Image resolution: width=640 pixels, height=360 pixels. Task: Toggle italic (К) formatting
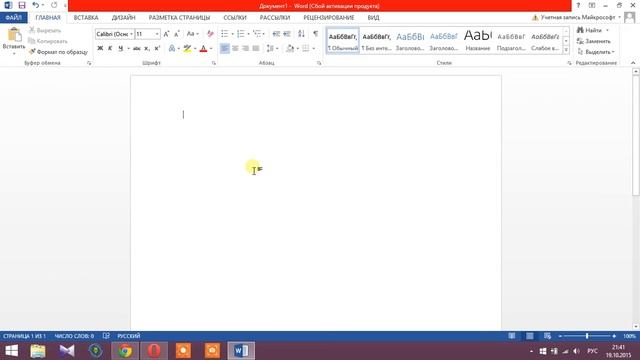point(110,49)
